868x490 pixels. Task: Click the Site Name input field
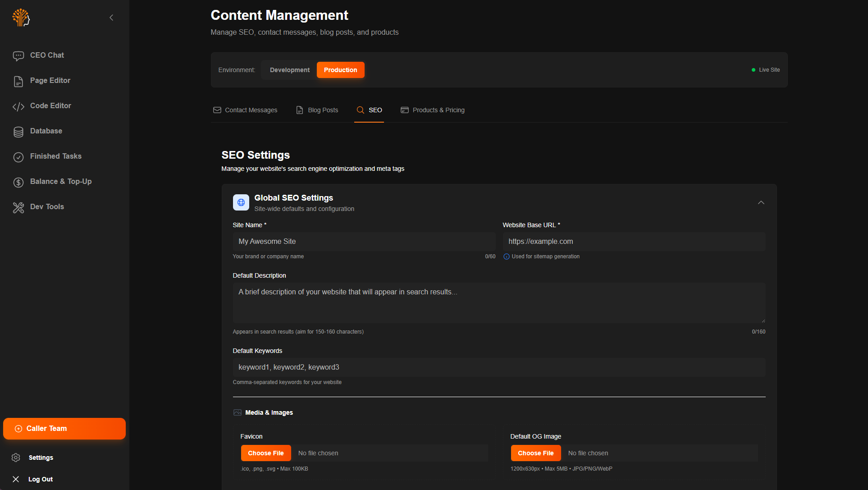point(364,242)
